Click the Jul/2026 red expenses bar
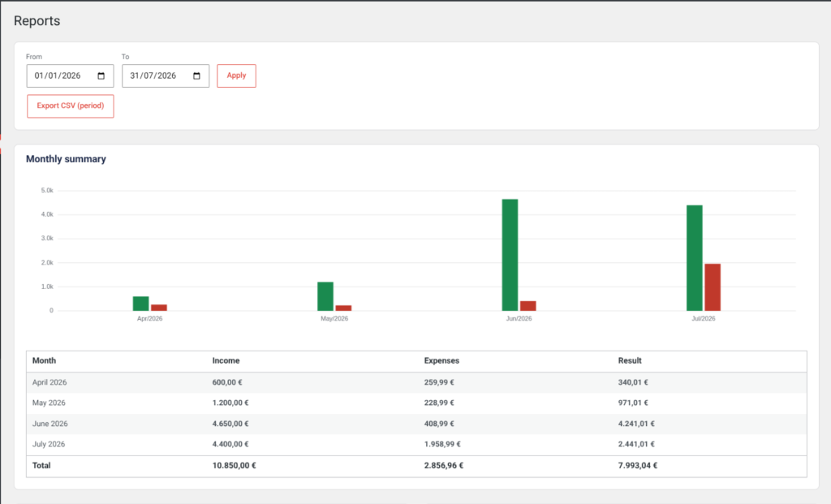831x504 pixels. [x=713, y=287]
